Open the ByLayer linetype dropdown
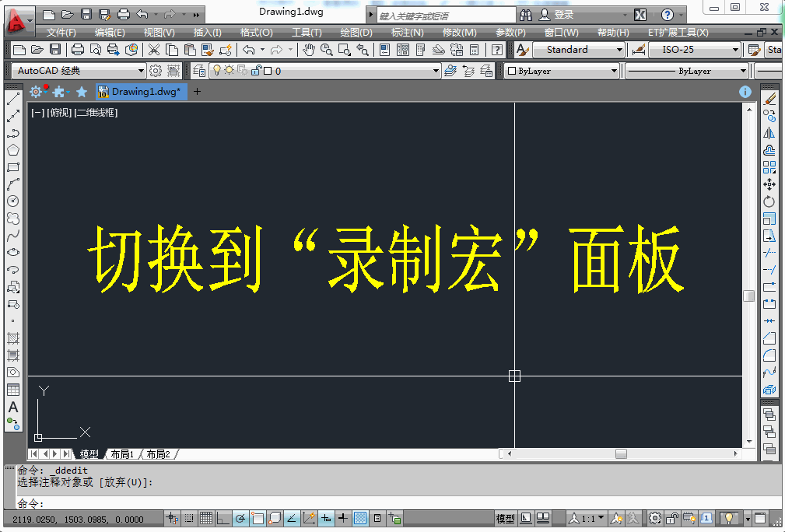Viewport: 785px width, 532px height. tap(743, 71)
